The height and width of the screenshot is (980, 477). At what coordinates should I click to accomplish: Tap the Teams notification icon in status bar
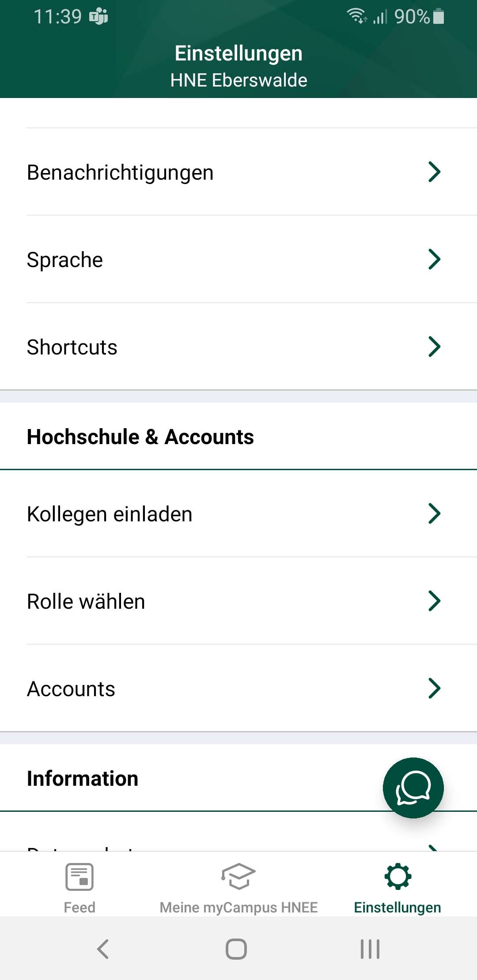(x=98, y=17)
